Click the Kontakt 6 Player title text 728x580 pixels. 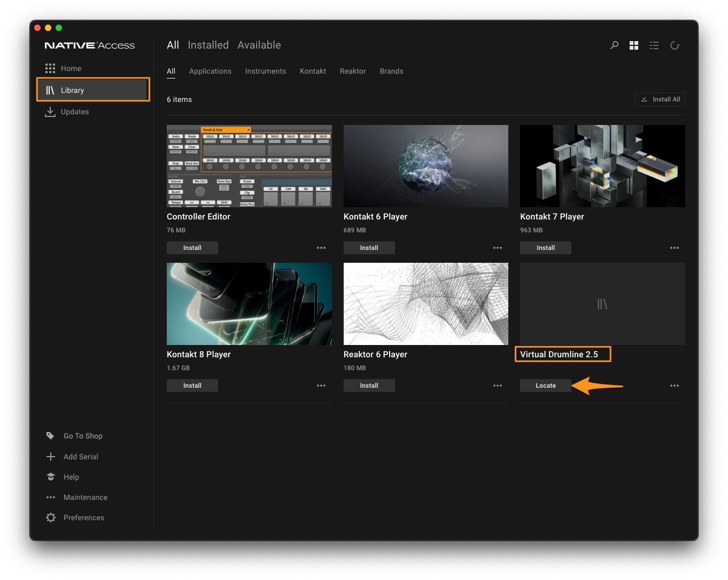pos(375,217)
